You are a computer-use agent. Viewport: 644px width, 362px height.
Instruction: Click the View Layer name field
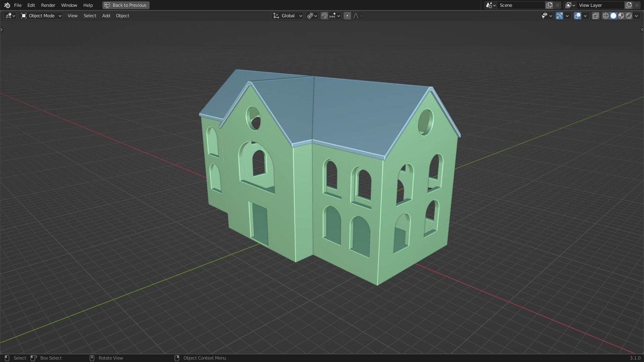point(601,5)
